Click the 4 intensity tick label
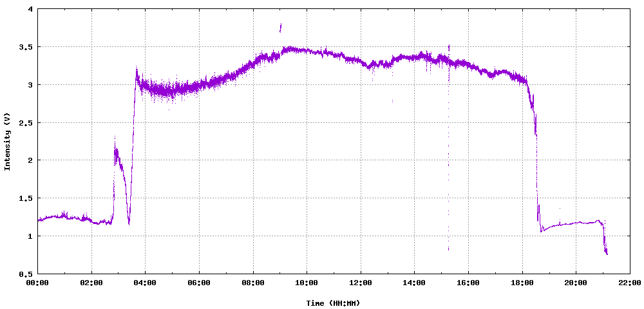The image size is (644, 309). point(30,10)
